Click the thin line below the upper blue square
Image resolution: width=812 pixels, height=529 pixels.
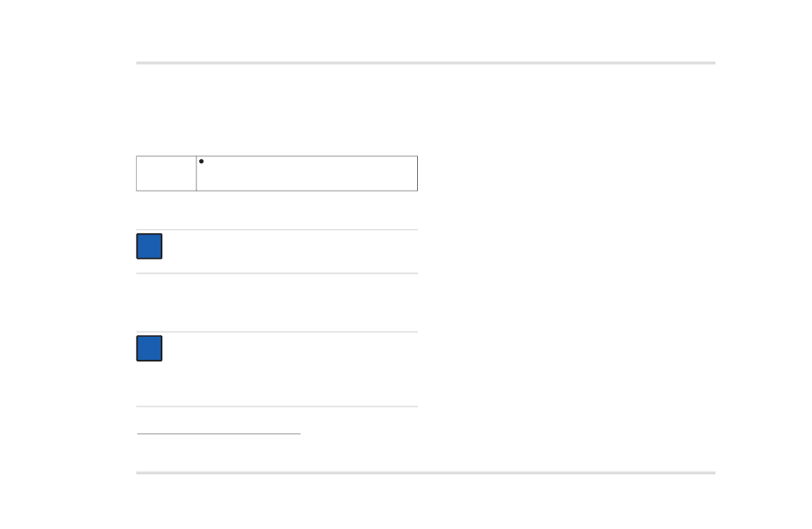(277, 273)
